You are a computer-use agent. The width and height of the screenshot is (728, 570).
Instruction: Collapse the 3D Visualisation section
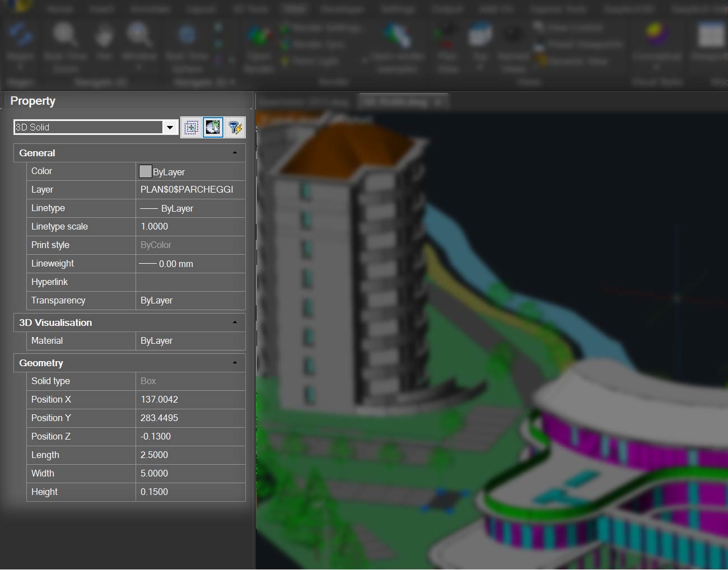[235, 323]
